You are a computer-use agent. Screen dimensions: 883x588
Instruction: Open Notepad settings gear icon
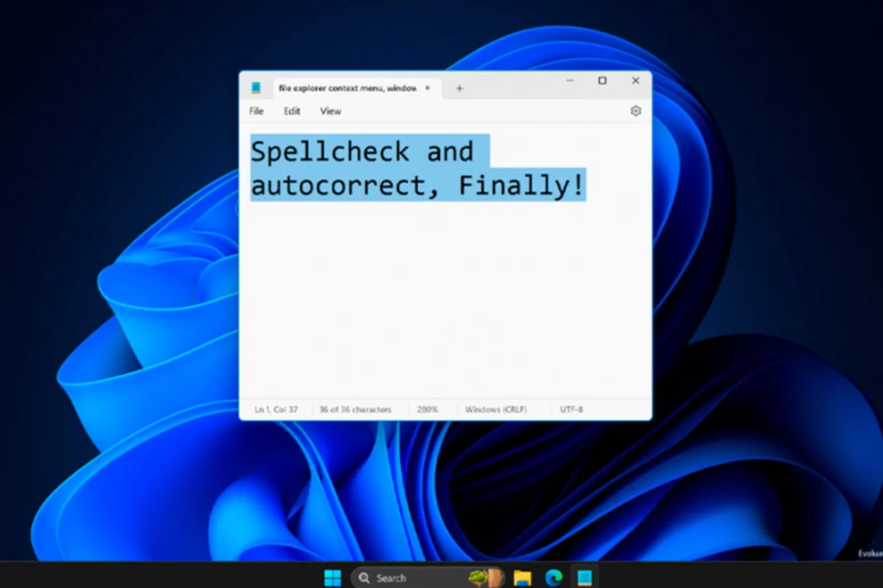[636, 111]
